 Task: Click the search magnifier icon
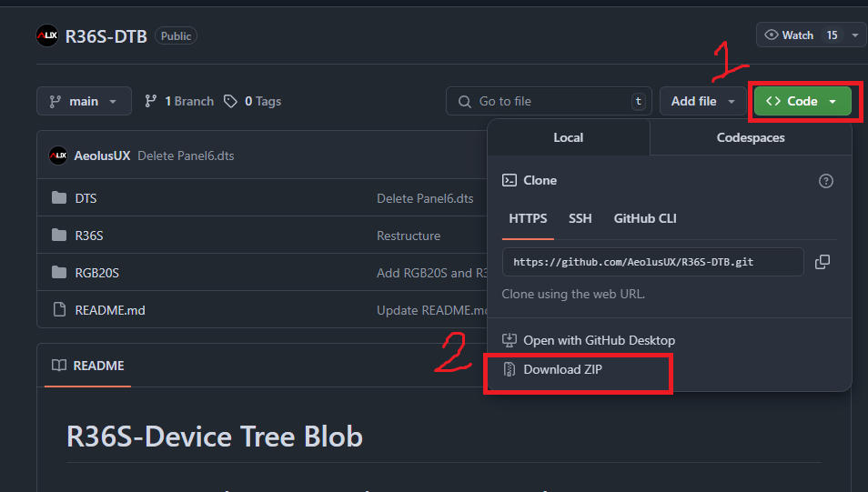[465, 102]
